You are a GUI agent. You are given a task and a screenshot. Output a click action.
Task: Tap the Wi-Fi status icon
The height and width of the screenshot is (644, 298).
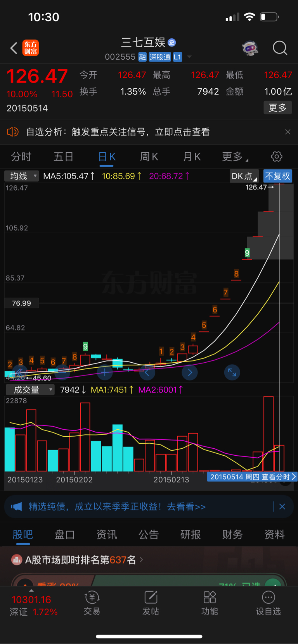[x=249, y=17]
